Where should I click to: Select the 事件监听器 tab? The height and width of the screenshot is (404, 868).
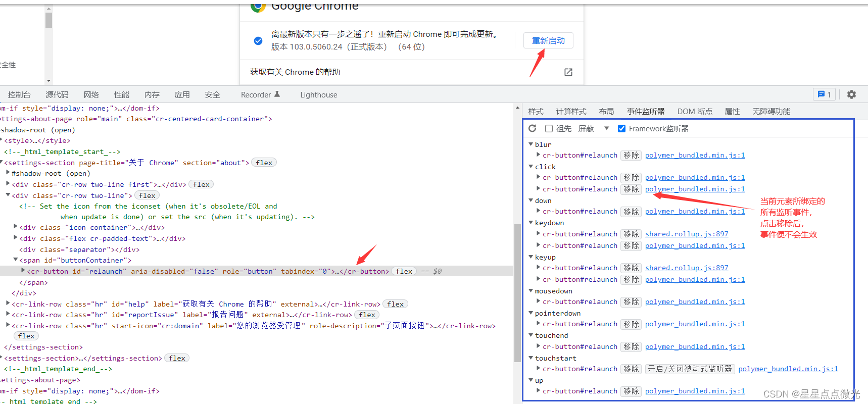click(x=646, y=112)
